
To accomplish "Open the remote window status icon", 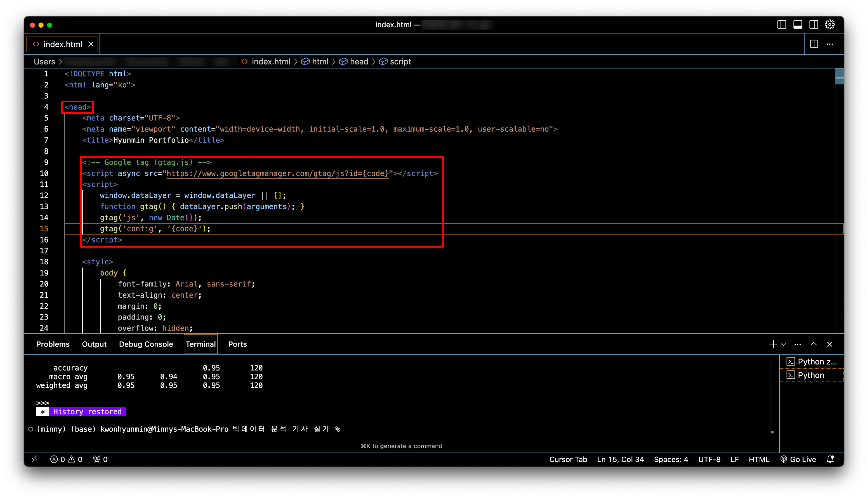I will [x=34, y=459].
